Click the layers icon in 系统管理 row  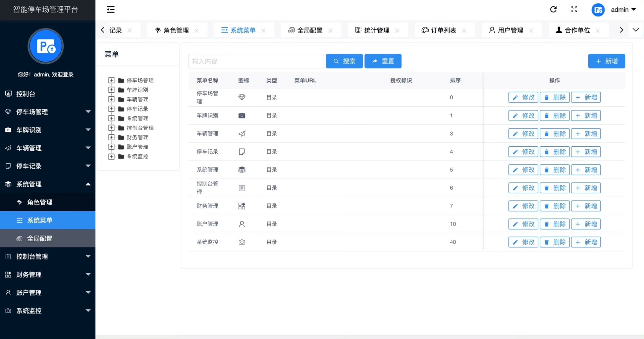click(241, 170)
